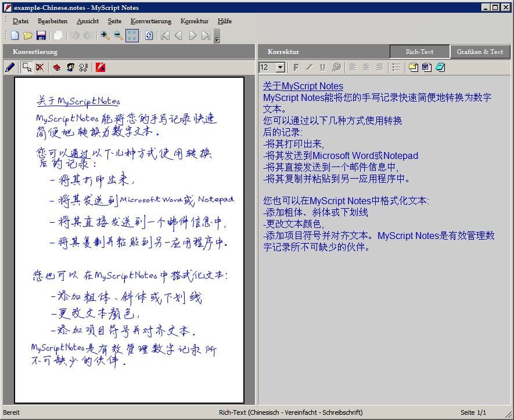This screenshot has height=420, width=514.
Task: Switch to the Rich-Text tab
Action: point(419,52)
